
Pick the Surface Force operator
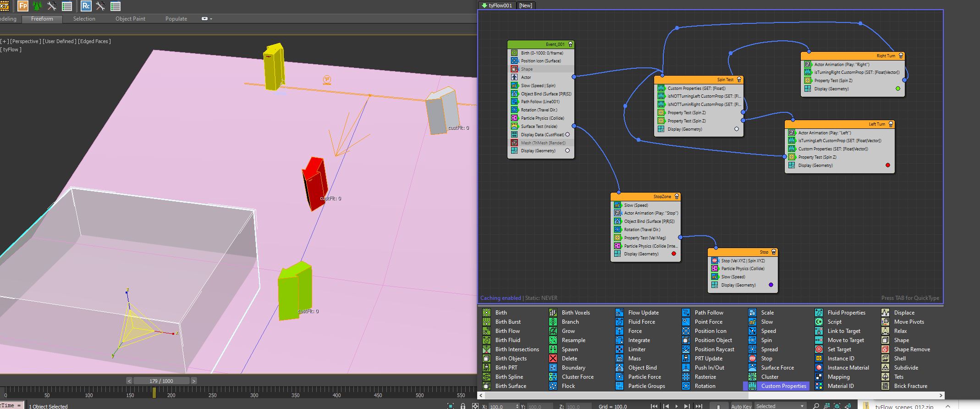click(x=777, y=367)
